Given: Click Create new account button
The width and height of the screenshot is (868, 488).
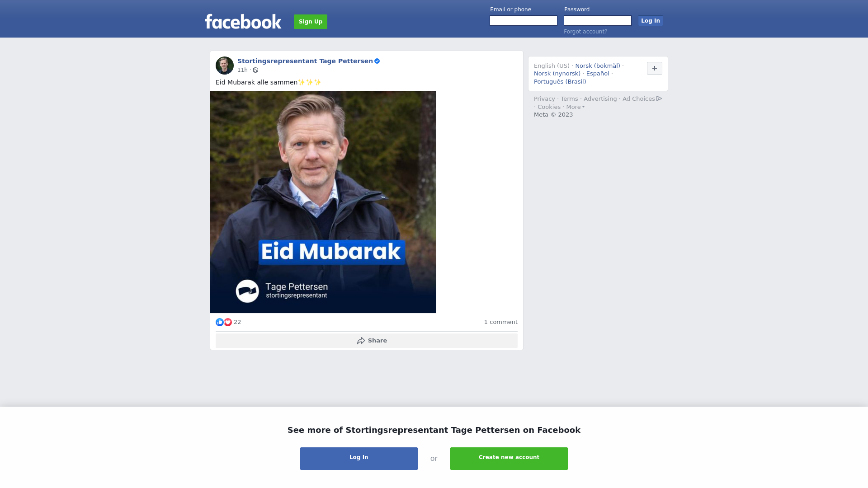Looking at the screenshot, I should 509,459.
